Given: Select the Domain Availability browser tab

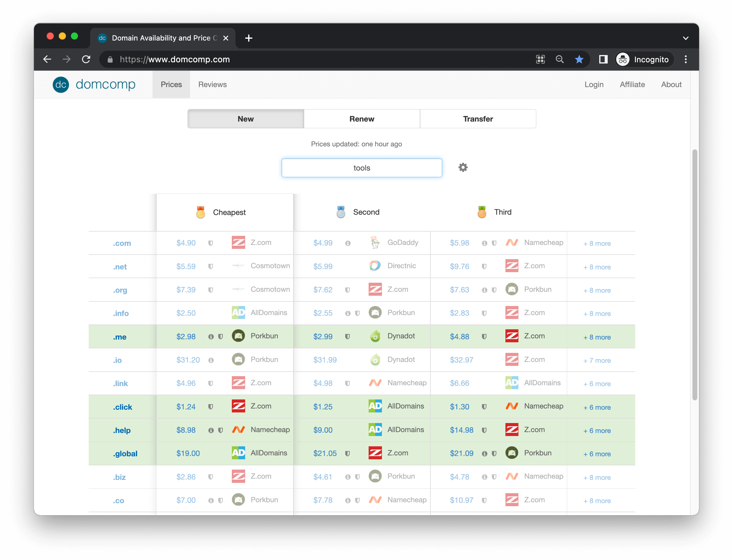Looking at the screenshot, I should [x=163, y=38].
